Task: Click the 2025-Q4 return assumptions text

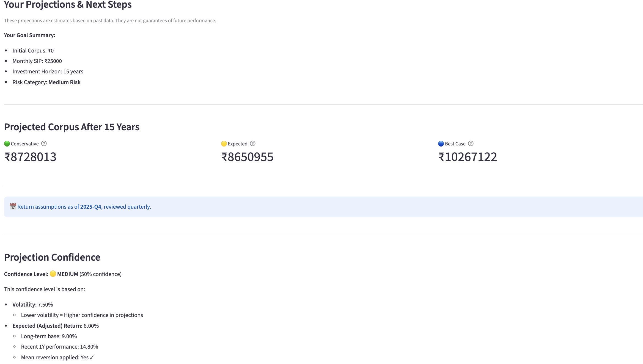Action: coord(91,207)
